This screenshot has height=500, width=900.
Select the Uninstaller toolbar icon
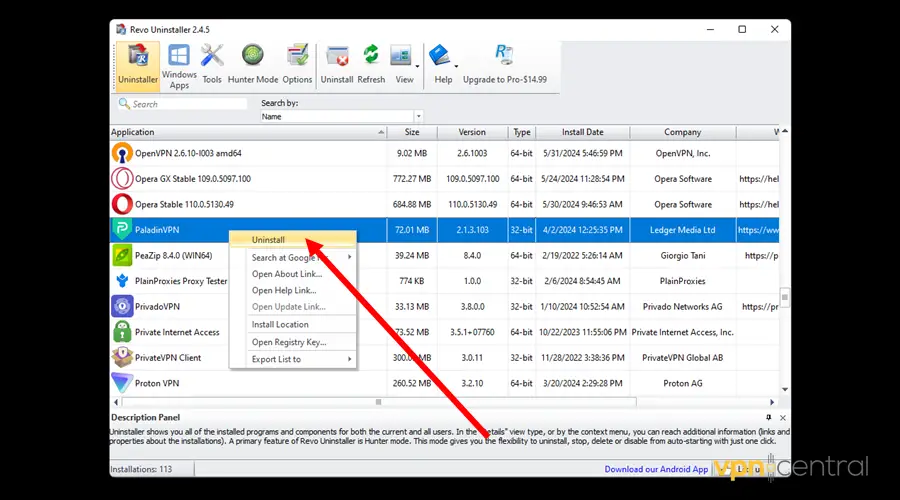tap(138, 65)
